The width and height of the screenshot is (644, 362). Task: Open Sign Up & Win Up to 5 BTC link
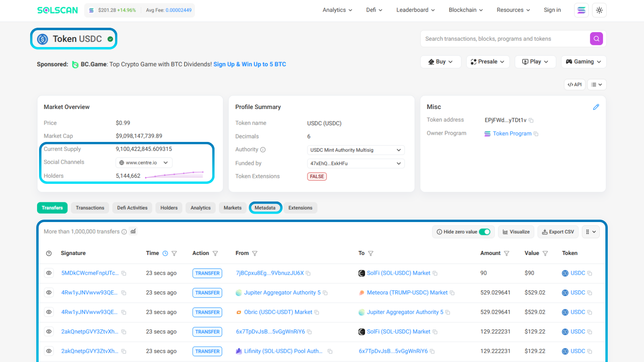[x=250, y=64]
